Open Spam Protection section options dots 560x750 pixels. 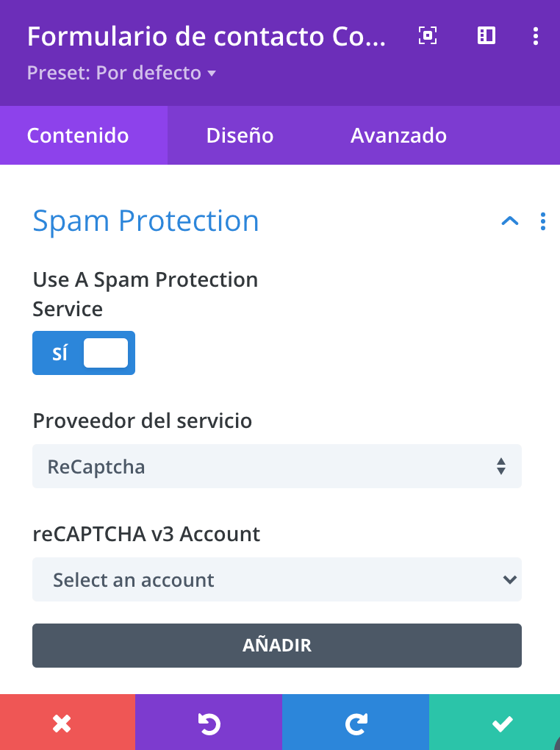coord(543,221)
